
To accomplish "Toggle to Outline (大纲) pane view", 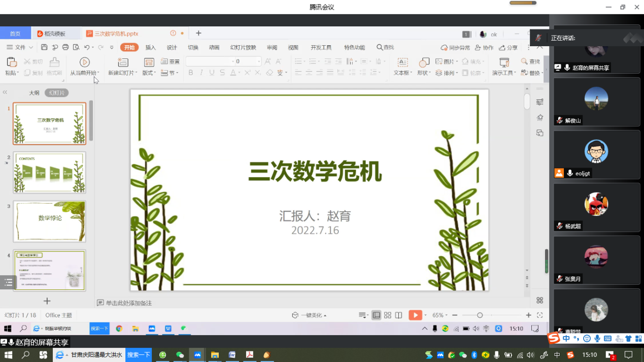I will (x=34, y=93).
